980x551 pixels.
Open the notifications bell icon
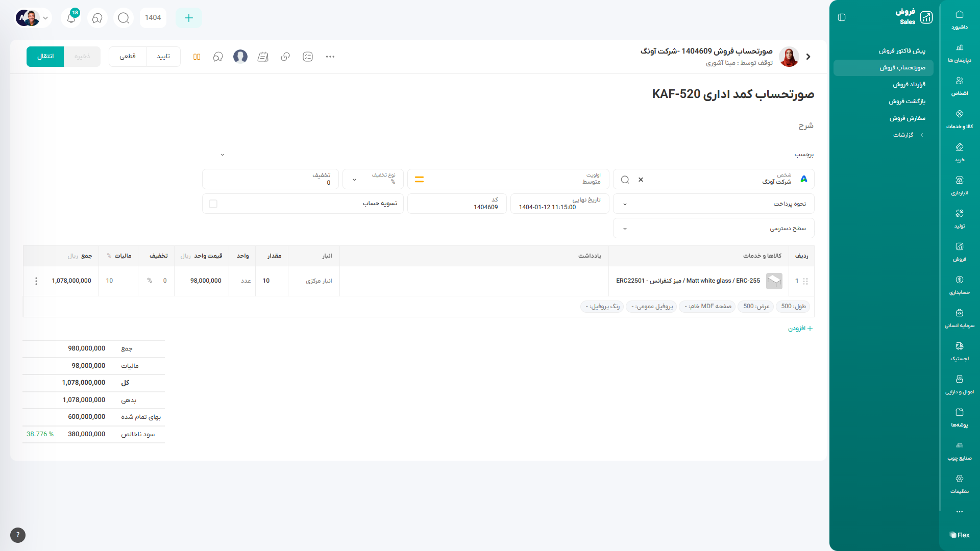pos(71,18)
